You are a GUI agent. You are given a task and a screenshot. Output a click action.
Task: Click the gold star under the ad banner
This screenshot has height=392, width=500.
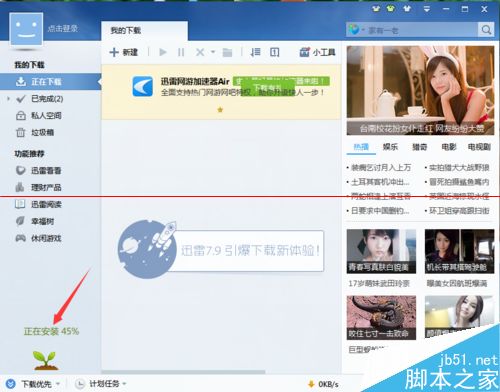point(220,110)
